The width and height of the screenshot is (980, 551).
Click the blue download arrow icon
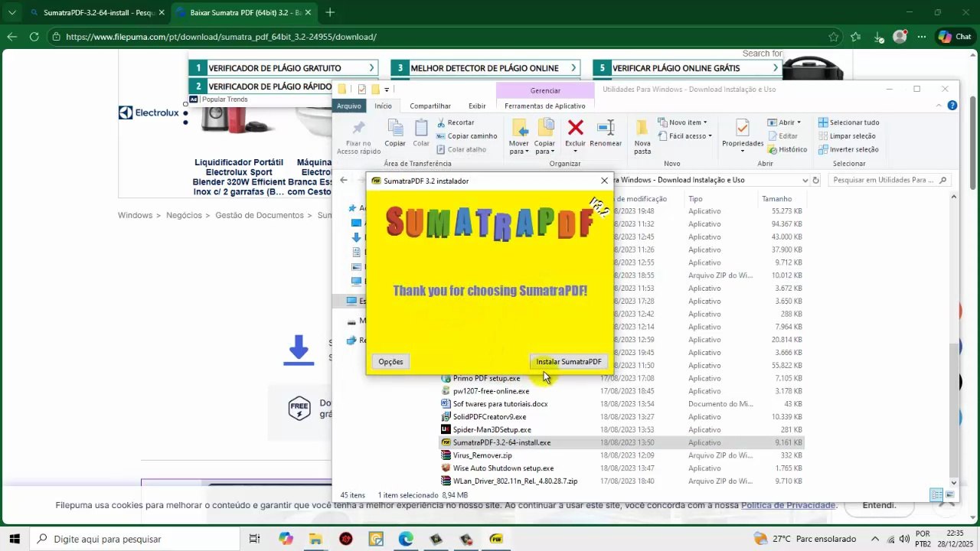(x=299, y=350)
